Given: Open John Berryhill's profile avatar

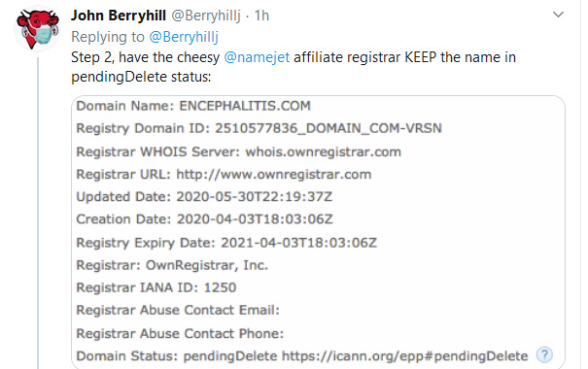Looking at the screenshot, I should pyautogui.click(x=38, y=29).
